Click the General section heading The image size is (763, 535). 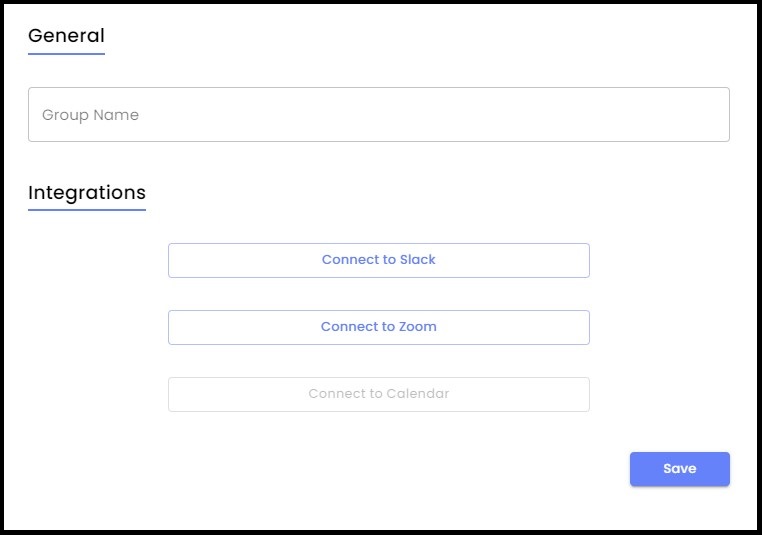[66, 36]
